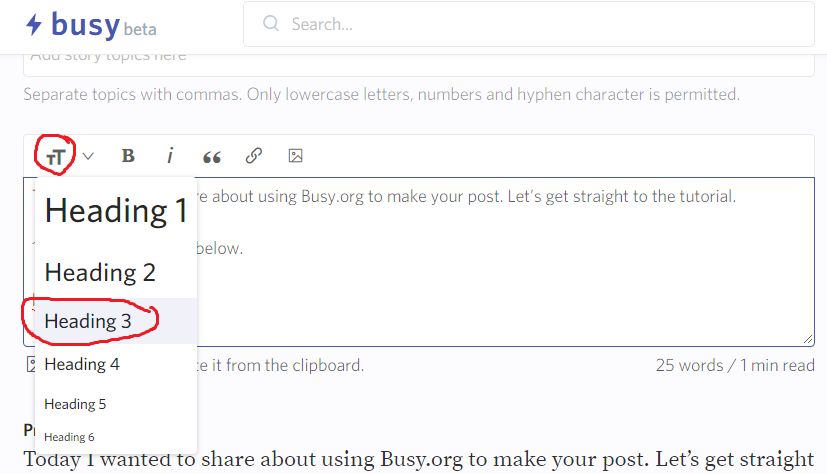Choose Heading 4 from the menu

pos(116,364)
